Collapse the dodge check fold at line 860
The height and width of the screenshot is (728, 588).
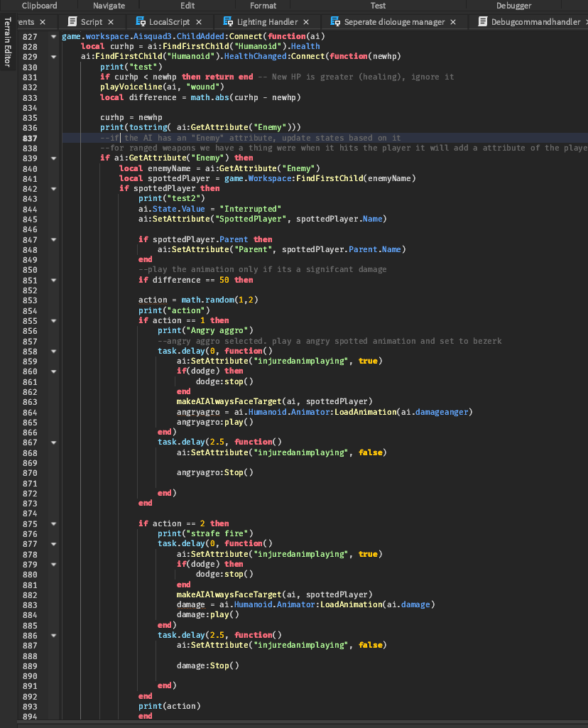pos(54,371)
